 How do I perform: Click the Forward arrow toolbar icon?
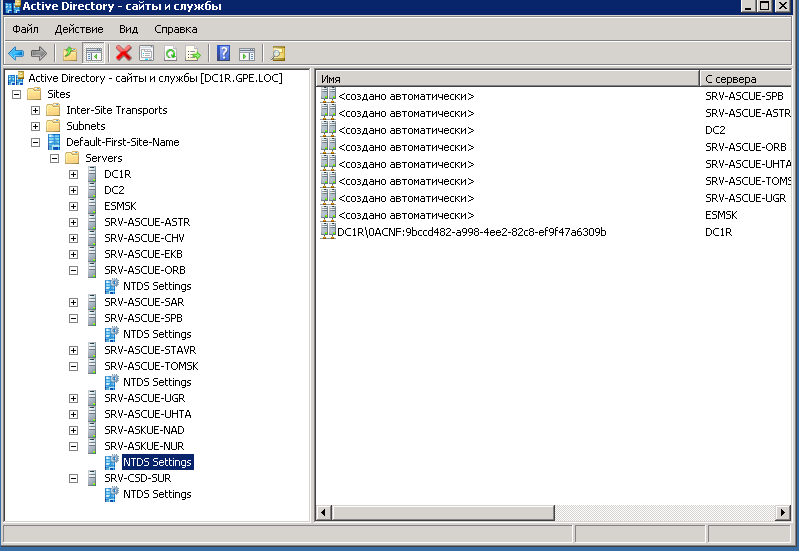[39, 54]
